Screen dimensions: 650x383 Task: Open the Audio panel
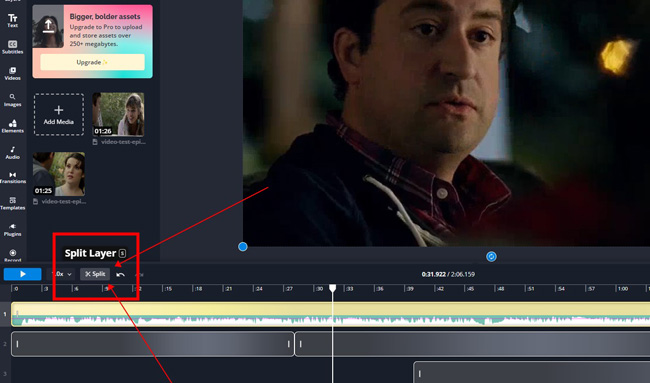pyautogui.click(x=12, y=153)
